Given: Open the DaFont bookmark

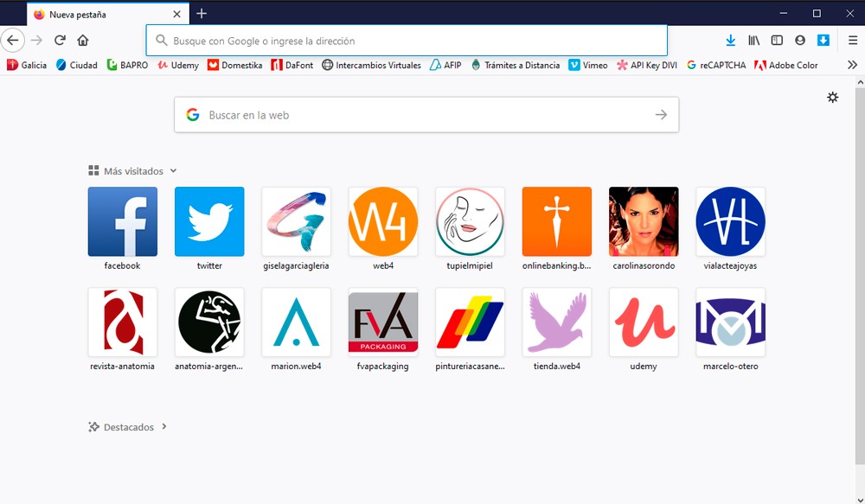Looking at the screenshot, I should coord(292,65).
